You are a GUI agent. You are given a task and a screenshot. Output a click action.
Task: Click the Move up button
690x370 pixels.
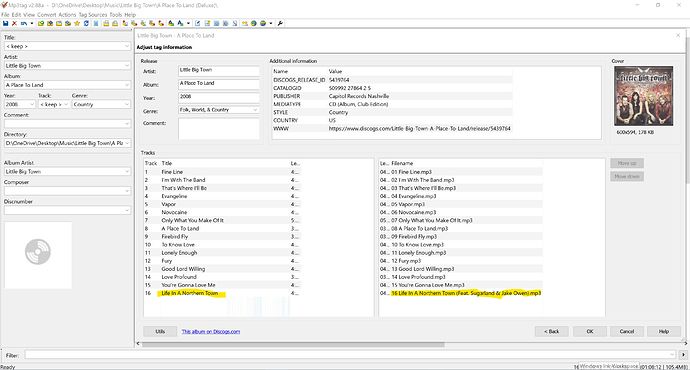627,163
